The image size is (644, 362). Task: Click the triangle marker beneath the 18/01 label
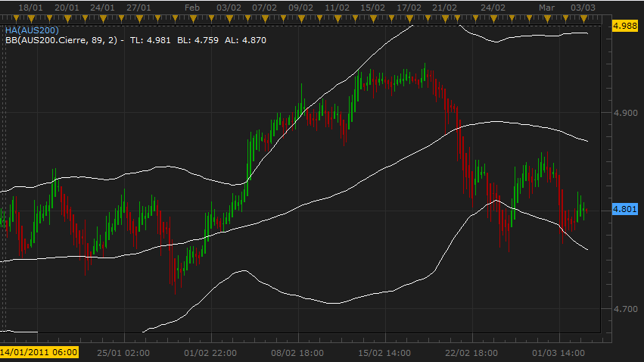[x=31, y=18]
